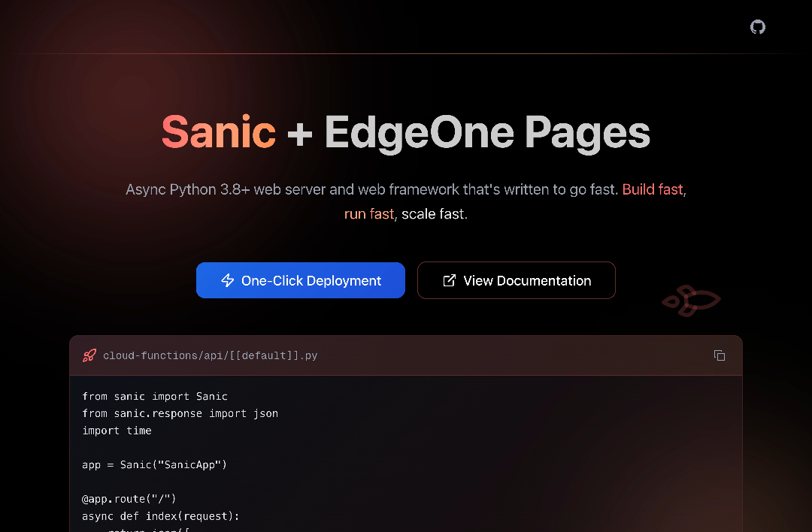Click the @app.route("/") decorator line
This screenshot has width=812, height=532.
(x=129, y=498)
